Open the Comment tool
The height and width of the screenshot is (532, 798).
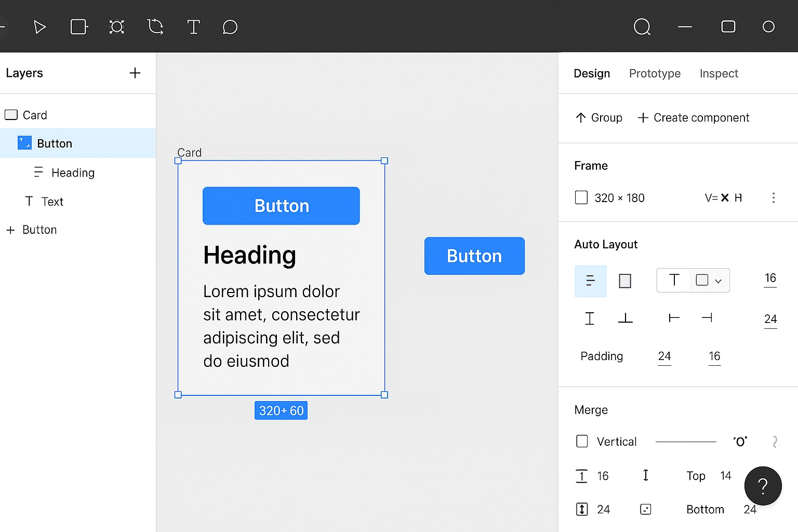(x=230, y=27)
